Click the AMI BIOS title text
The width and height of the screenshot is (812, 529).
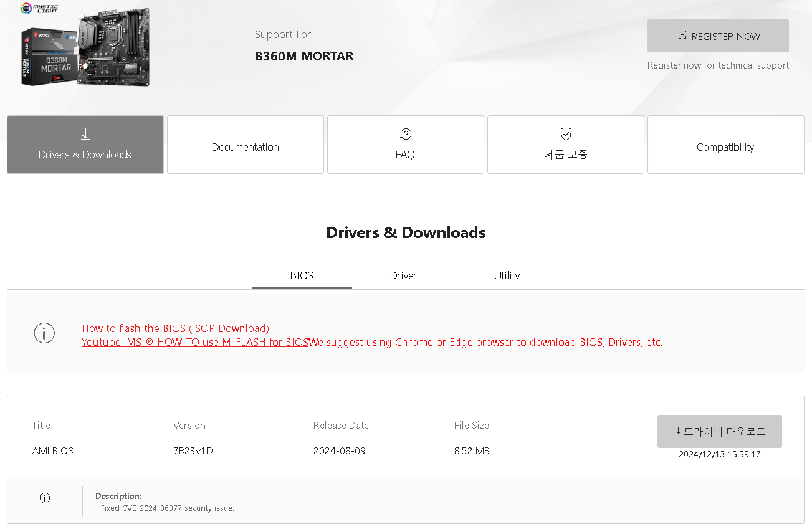coord(53,450)
